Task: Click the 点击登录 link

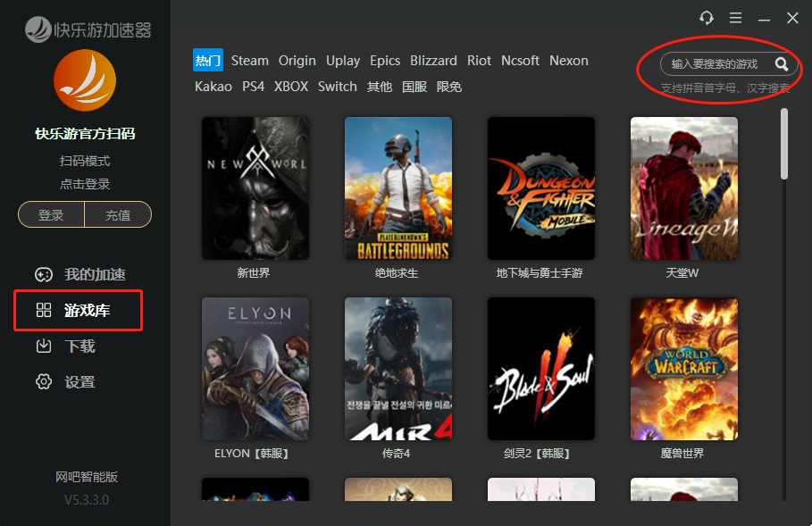Action: (85, 184)
